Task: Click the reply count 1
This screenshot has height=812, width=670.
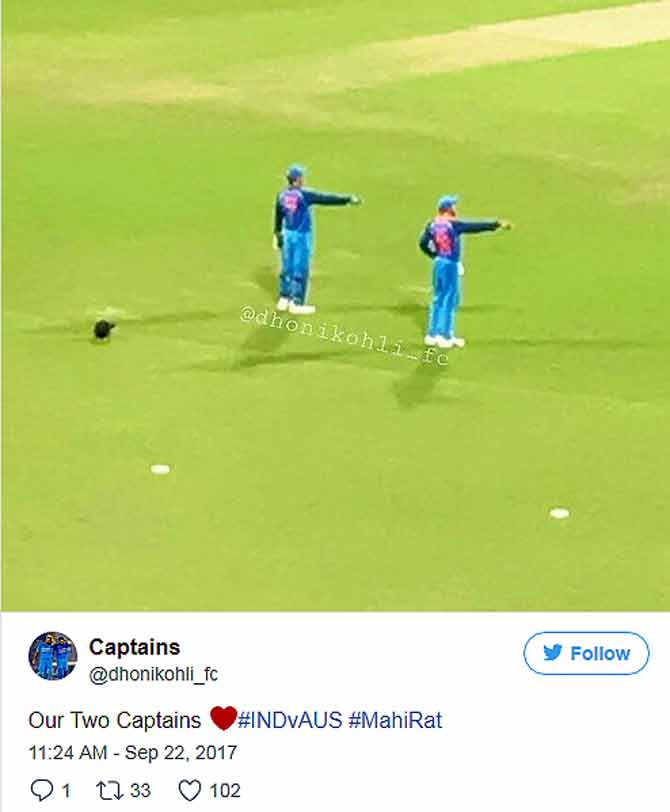Action: click(66, 791)
